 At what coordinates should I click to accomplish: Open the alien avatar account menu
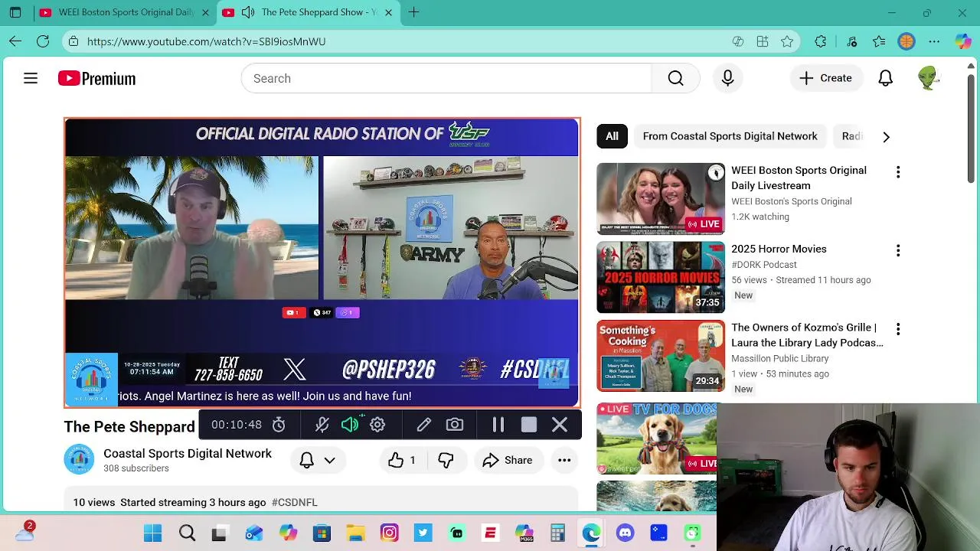click(928, 78)
